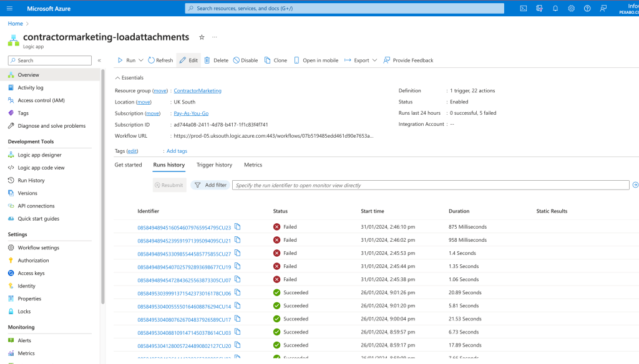This screenshot has width=639, height=364.
Task: Click Provide Feedback in toolbar
Action: pyautogui.click(x=408, y=60)
